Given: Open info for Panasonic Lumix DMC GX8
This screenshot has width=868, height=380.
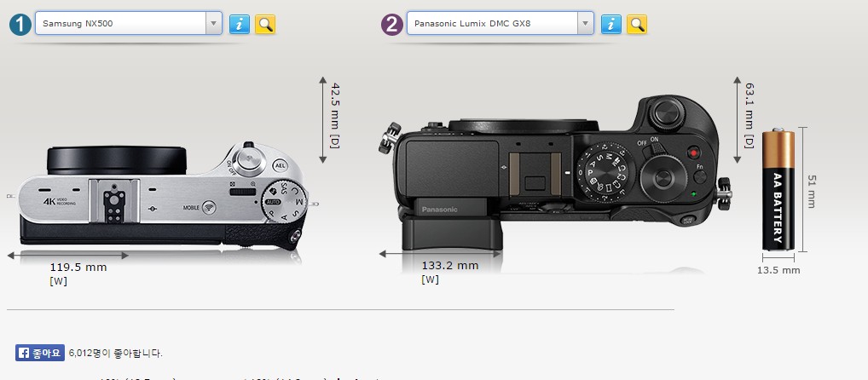Looking at the screenshot, I should tap(611, 24).
